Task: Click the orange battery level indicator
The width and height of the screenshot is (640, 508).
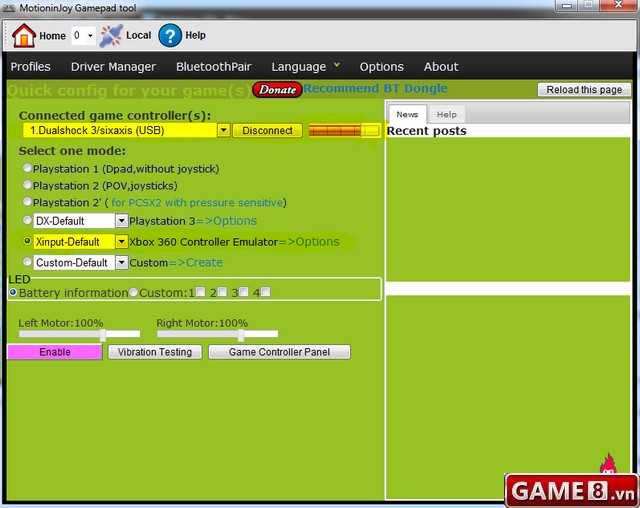Action: (x=344, y=131)
